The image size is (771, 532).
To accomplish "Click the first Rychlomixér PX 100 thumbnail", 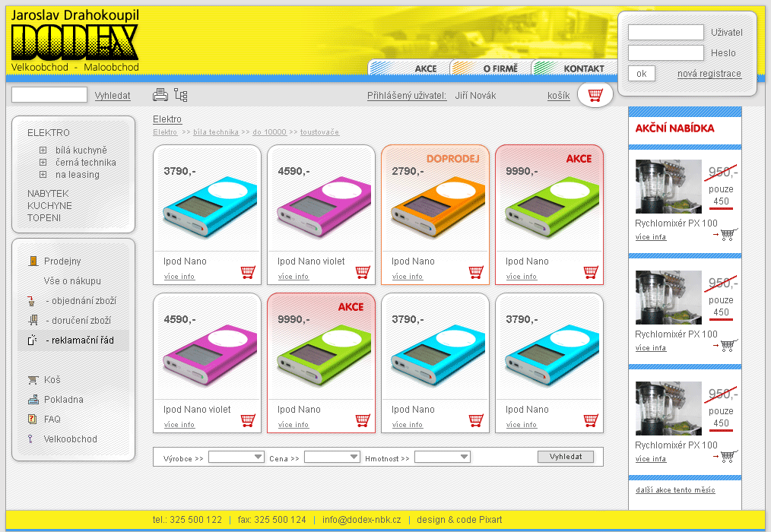I will coord(668,186).
